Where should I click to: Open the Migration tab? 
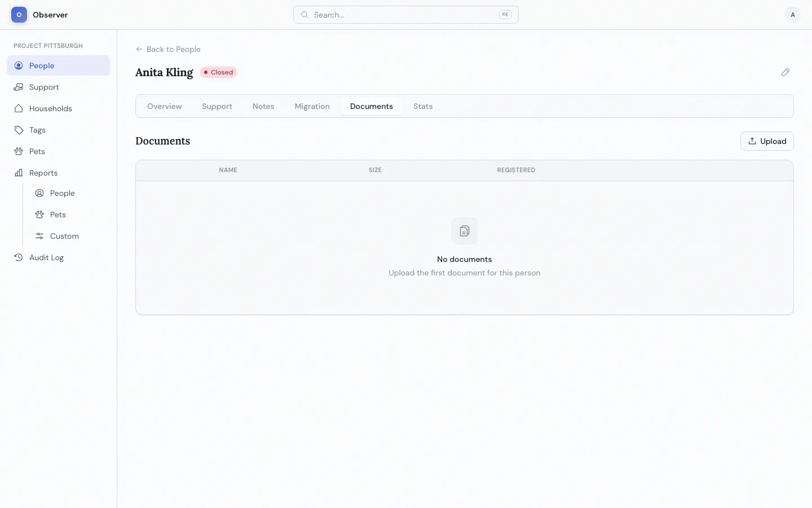(312, 106)
